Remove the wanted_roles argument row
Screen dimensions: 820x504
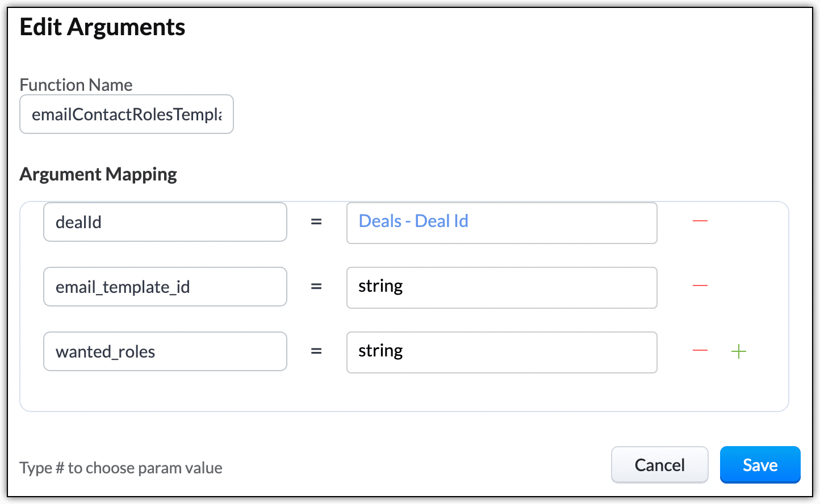pos(700,351)
